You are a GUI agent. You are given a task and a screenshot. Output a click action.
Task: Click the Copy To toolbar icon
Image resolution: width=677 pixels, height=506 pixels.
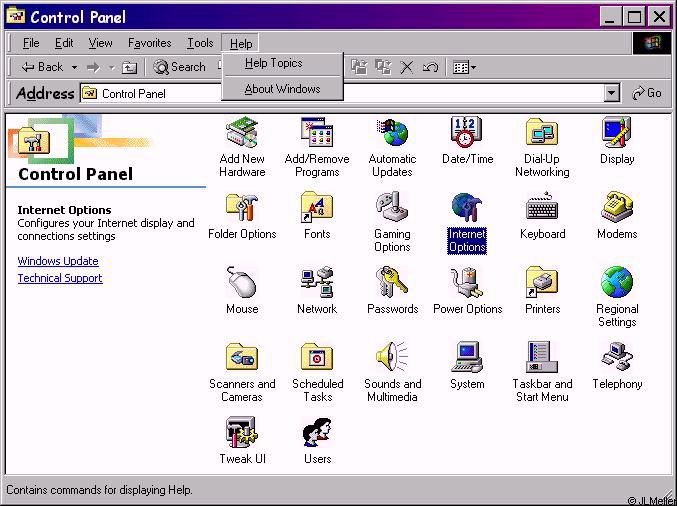(x=383, y=68)
